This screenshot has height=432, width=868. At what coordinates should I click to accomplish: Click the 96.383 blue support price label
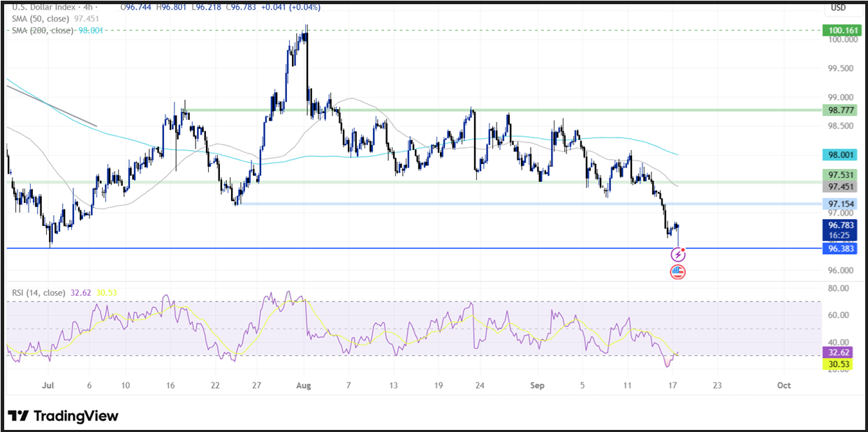pos(841,248)
